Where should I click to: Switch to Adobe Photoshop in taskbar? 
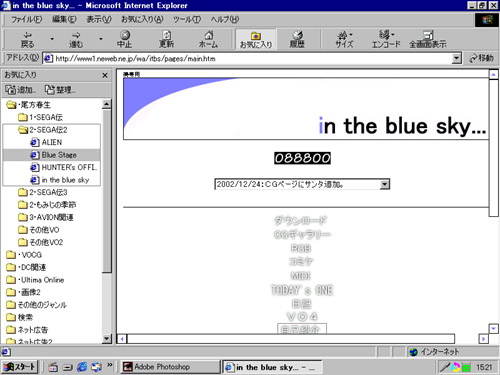170,367
